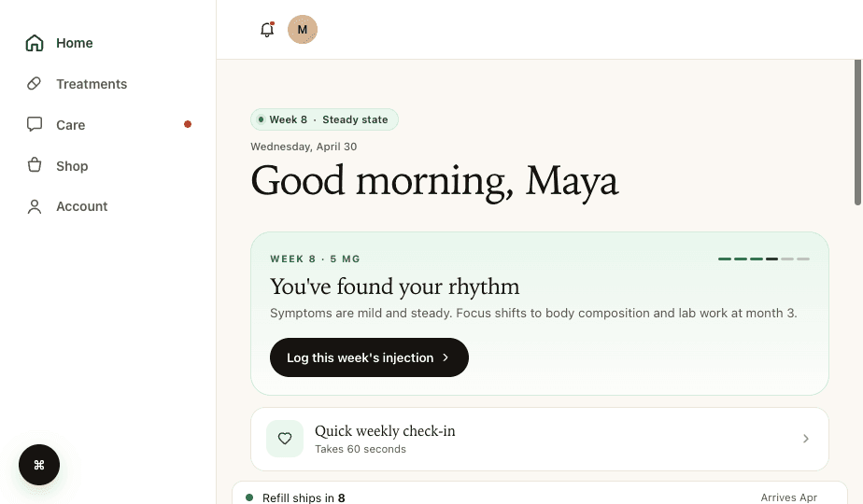Click the 'Takes 60 seconds' subtitle
Image resolution: width=863 pixels, height=504 pixels.
(361, 449)
